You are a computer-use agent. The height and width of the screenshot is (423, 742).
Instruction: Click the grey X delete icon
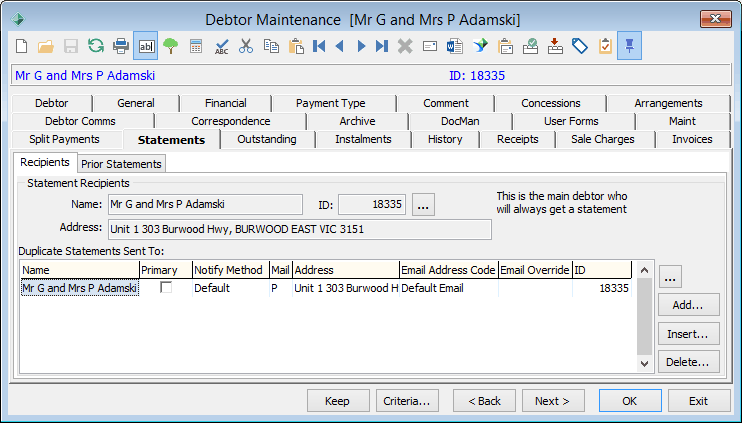tap(405, 46)
